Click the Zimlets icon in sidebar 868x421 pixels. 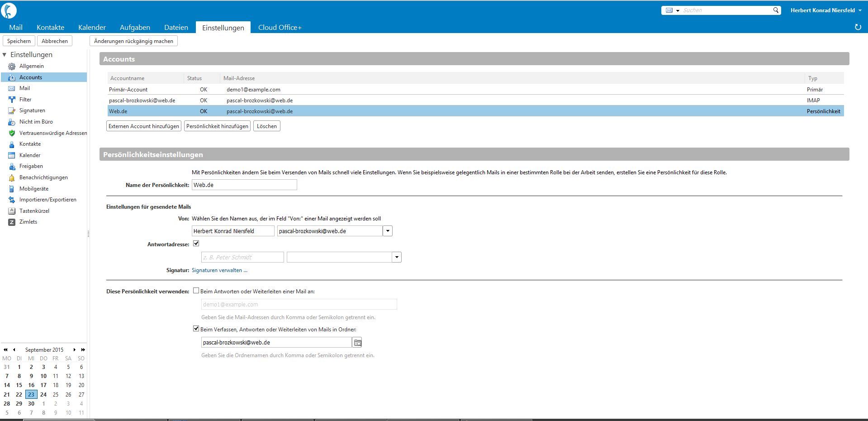12,222
